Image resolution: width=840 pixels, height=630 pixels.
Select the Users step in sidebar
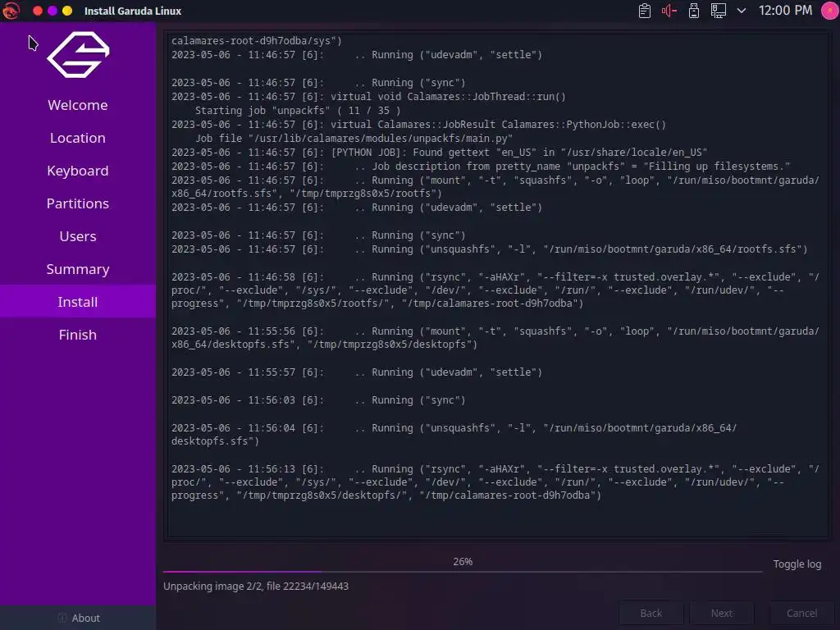click(x=78, y=236)
